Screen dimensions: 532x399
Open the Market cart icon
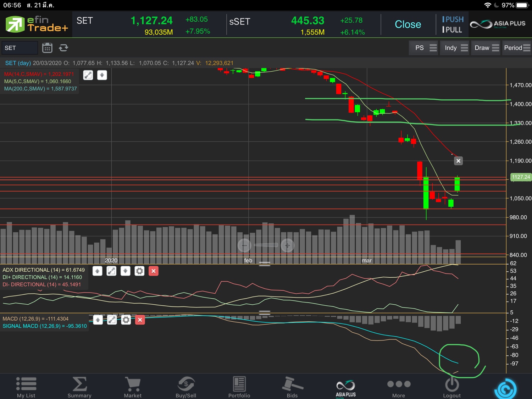tap(133, 387)
